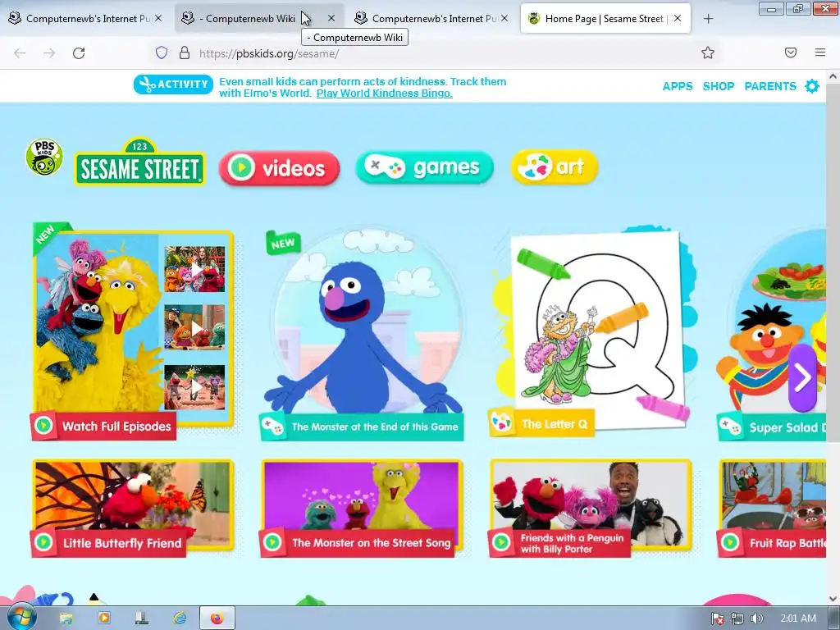This screenshot has height=630, width=840.
Task: Follow the Play World Kindness Bingo link
Action: point(384,94)
